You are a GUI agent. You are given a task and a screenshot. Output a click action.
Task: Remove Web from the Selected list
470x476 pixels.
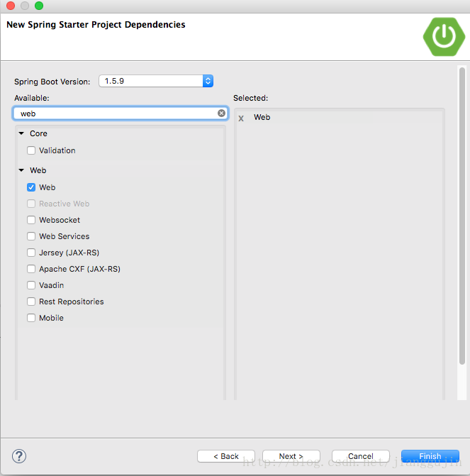[241, 118]
